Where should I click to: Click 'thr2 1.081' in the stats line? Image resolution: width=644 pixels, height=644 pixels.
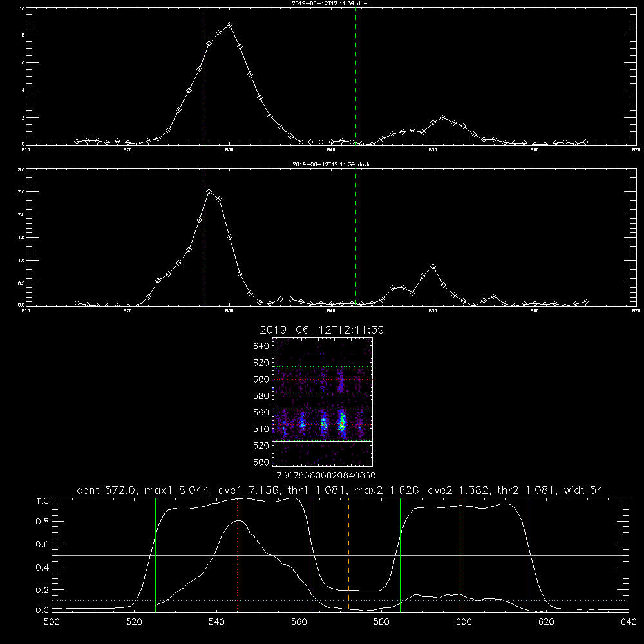coord(526,490)
